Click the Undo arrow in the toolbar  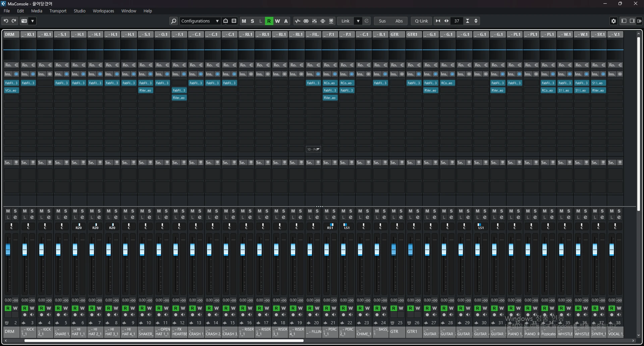coord(6,21)
